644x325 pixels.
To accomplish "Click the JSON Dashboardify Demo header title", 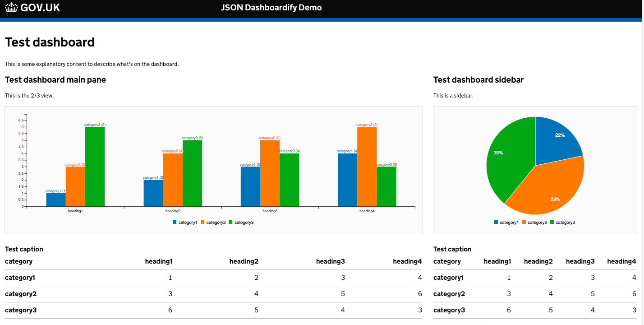I will (x=271, y=8).
